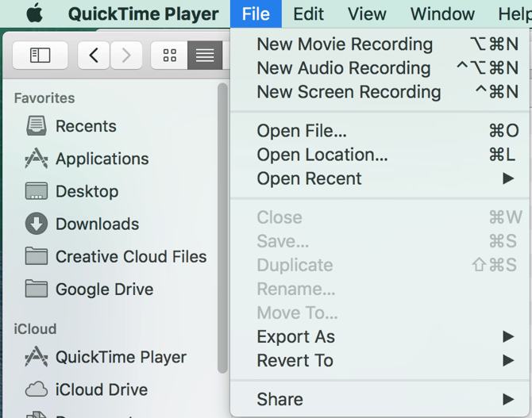
Task: Go forward with the right arrow
Action: [126, 56]
